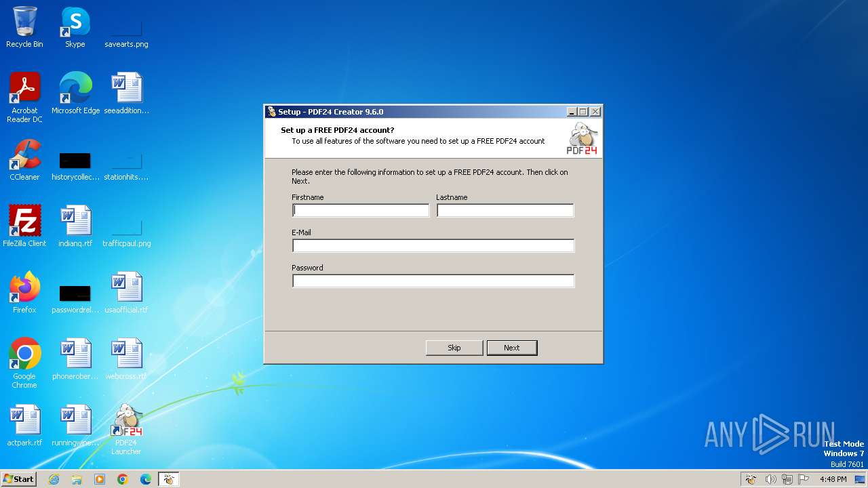Open Windows Explorer folder in taskbar
The image size is (868, 488).
pos(77,479)
